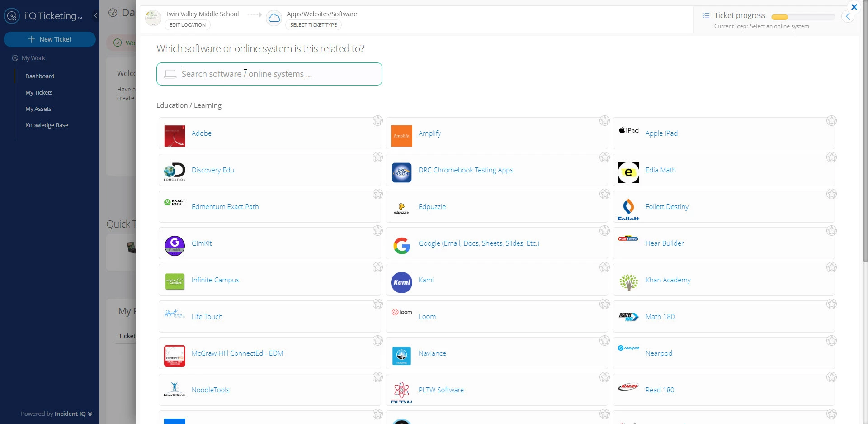The width and height of the screenshot is (868, 424).
Task: Toggle favorite star for Edia Math
Action: pos(832,157)
